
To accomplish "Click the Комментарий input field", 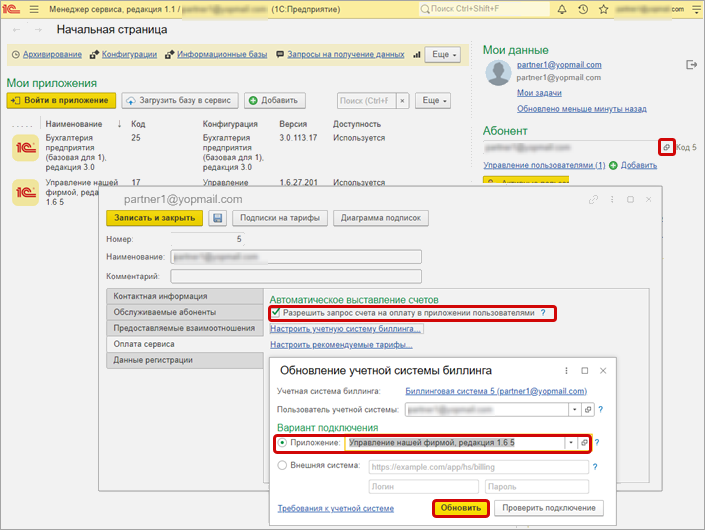I will coord(296,276).
